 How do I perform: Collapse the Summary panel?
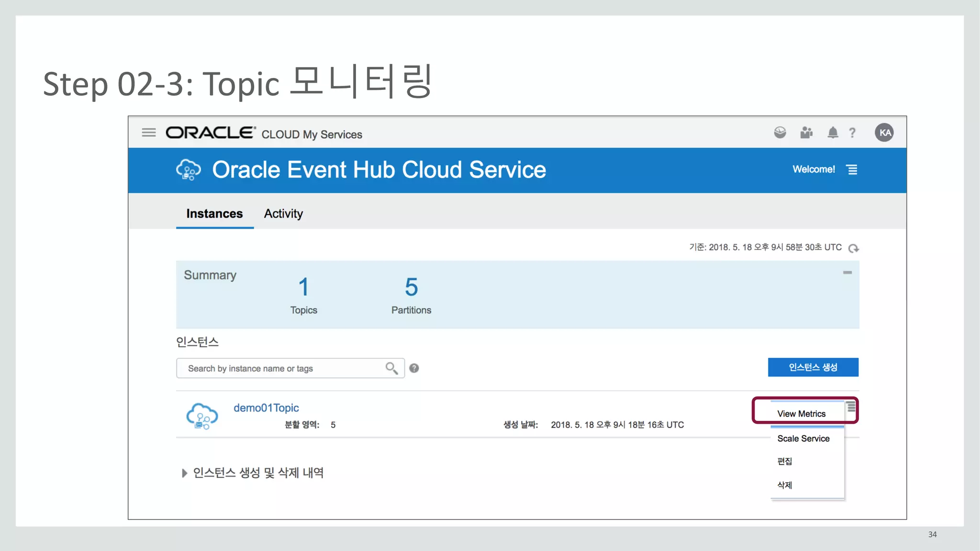point(847,273)
